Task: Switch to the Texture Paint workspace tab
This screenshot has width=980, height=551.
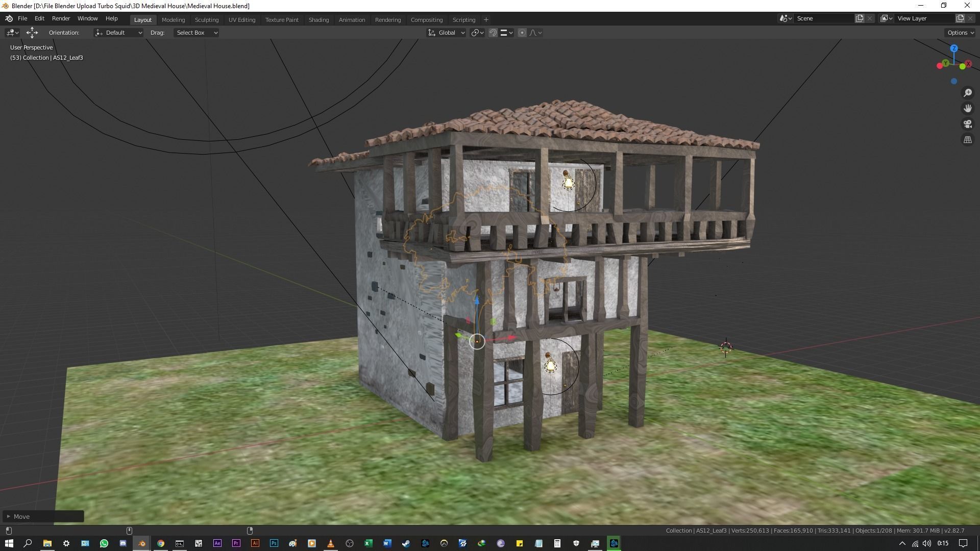Action: coord(282,20)
